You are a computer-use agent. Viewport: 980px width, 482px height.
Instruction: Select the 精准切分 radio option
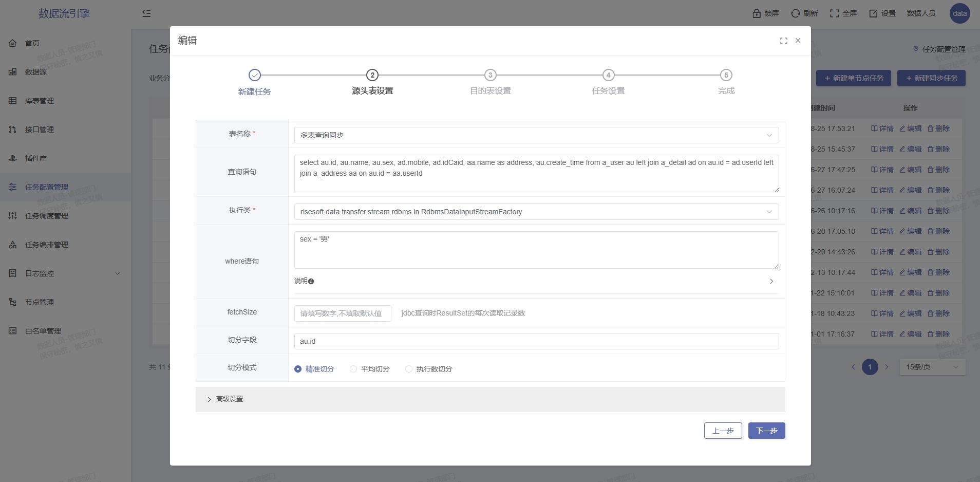[x=298, y=369]
